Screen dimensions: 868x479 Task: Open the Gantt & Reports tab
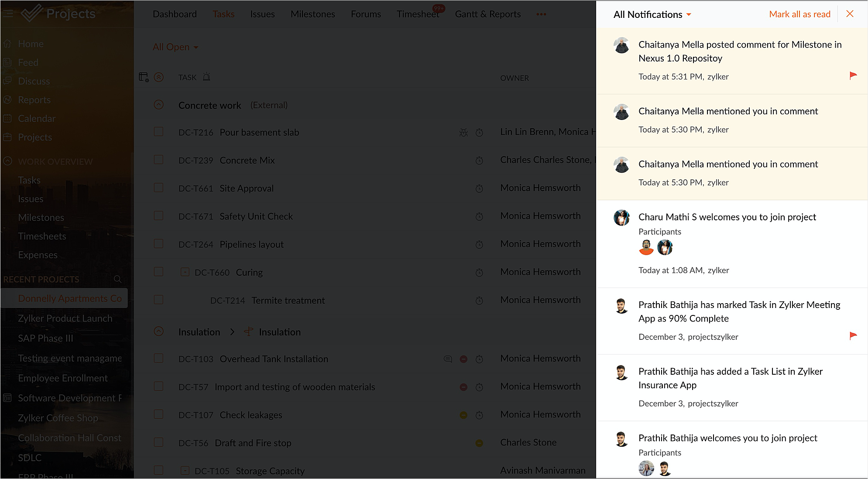point(487,14)
